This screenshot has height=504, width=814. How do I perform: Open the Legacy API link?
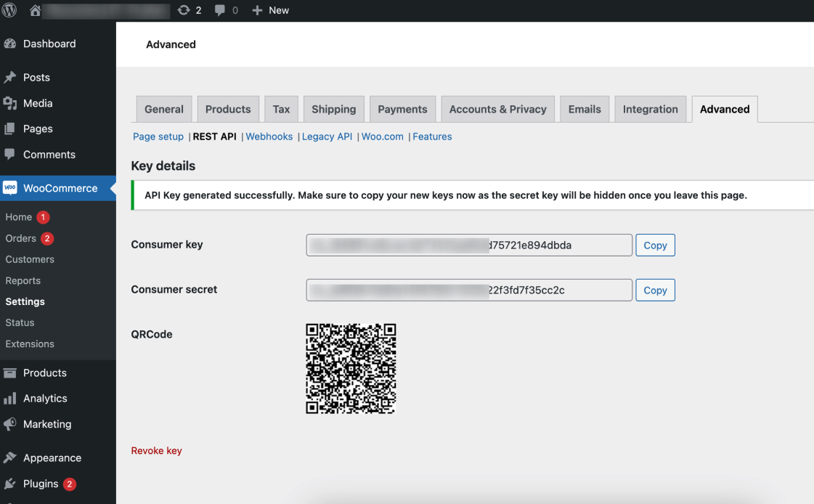pos(327,137)
